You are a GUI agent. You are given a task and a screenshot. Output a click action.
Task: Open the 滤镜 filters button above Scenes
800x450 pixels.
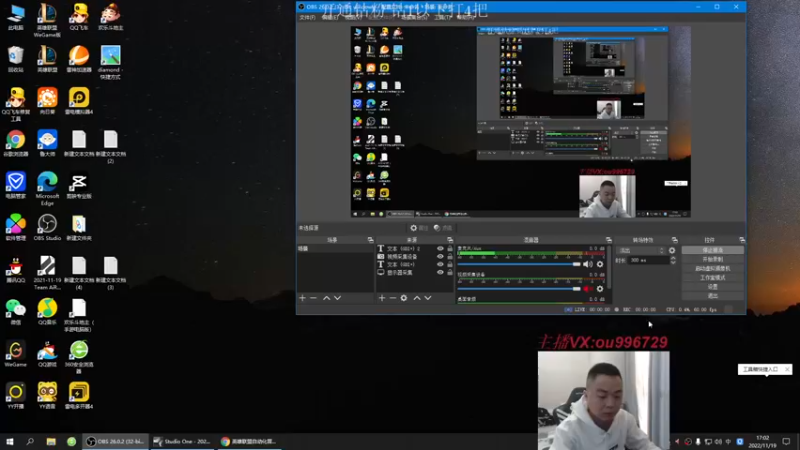[x=443, y=228]
